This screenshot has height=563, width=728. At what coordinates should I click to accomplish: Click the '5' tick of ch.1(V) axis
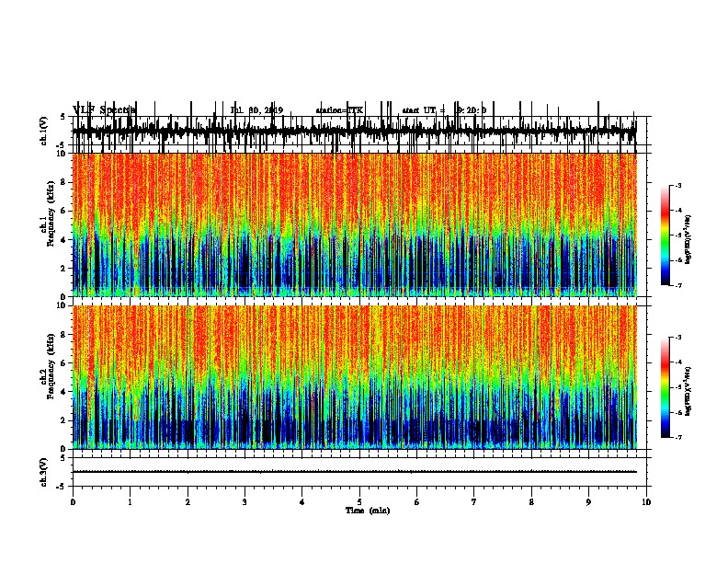tap(63, 117)
